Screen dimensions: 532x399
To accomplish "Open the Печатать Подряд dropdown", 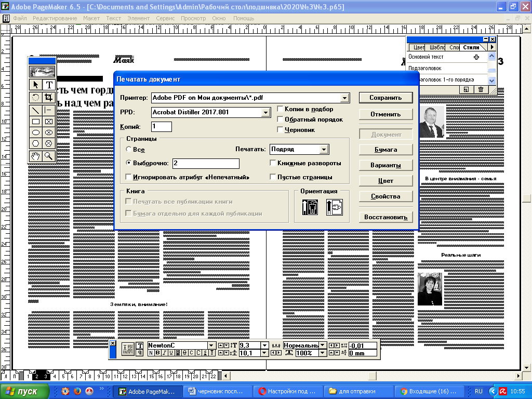I will pyautogui.click(x=324, y=149).
